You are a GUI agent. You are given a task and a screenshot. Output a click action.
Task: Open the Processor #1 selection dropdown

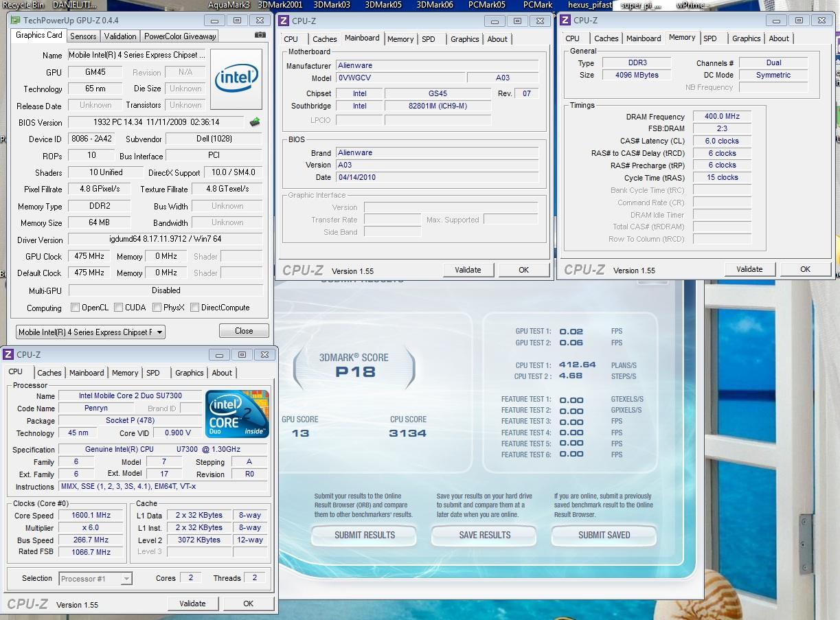pyautogui.click(x=95, y=579)
